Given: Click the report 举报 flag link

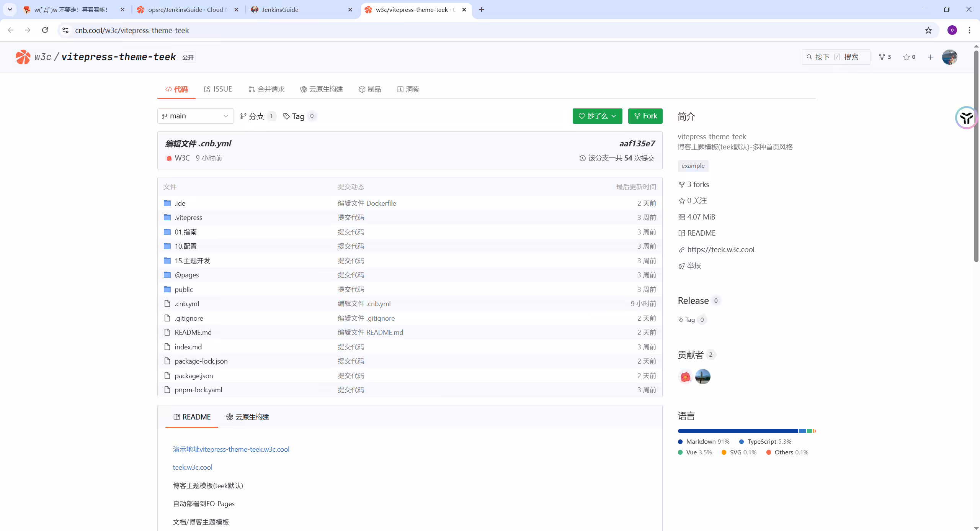Looking at the screenshot, I should tap(689, 266).
